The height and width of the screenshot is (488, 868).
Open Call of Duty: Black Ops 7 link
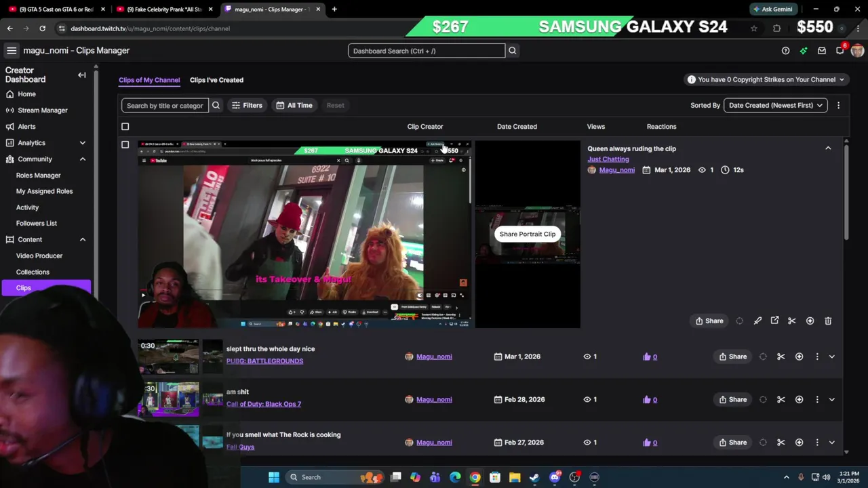pos(264,404)
